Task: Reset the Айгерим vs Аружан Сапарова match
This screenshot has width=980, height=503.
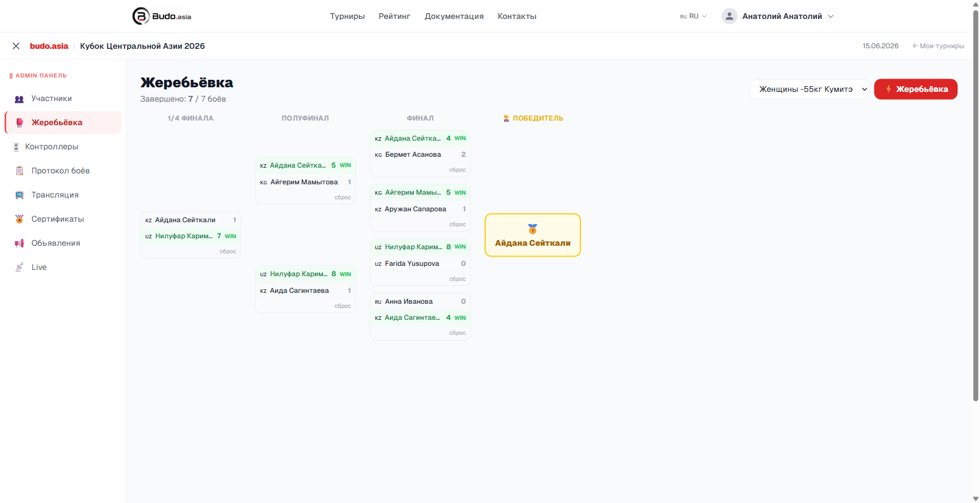Action: pos(458,225)
